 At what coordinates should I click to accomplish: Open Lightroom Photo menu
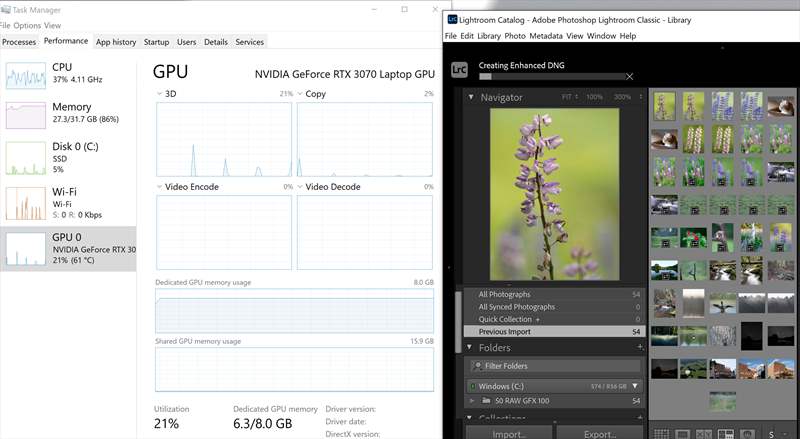pos(515,36)
